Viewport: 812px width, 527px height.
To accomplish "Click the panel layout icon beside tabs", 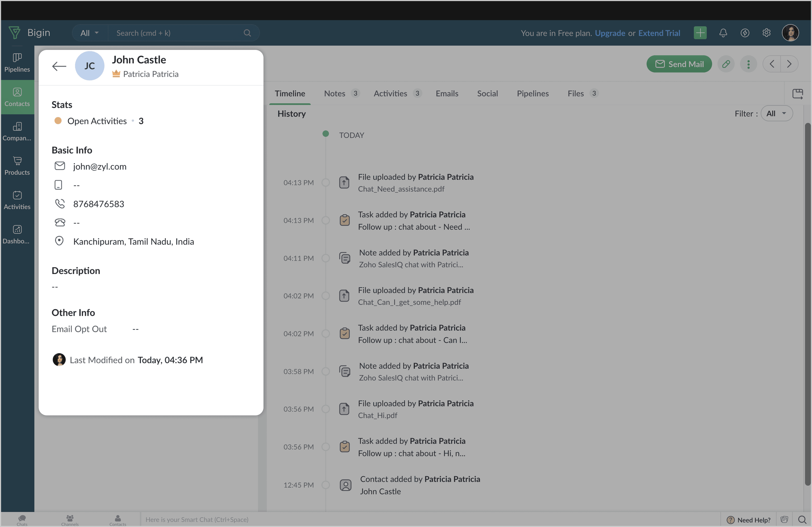I will [x=797, y=94].
